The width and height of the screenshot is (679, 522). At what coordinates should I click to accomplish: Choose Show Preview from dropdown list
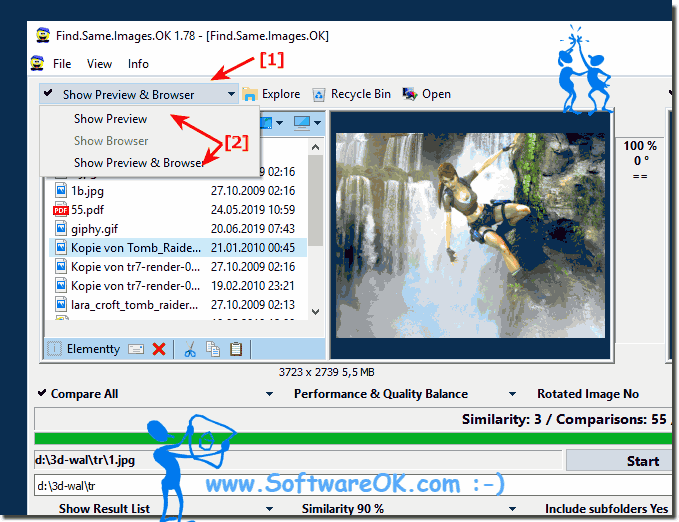click(x=110, y=119)
